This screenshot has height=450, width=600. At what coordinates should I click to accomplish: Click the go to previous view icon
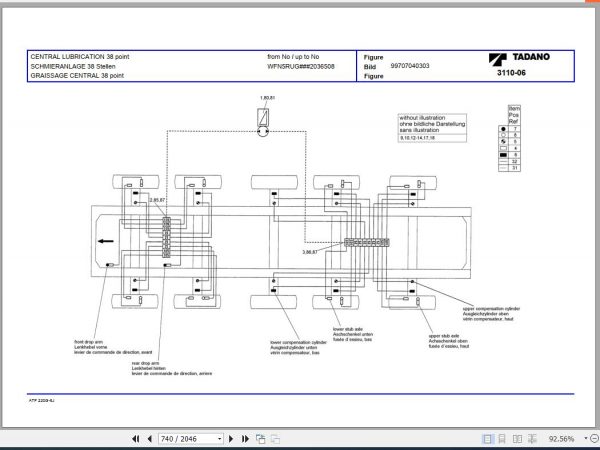tap(261, 439)
